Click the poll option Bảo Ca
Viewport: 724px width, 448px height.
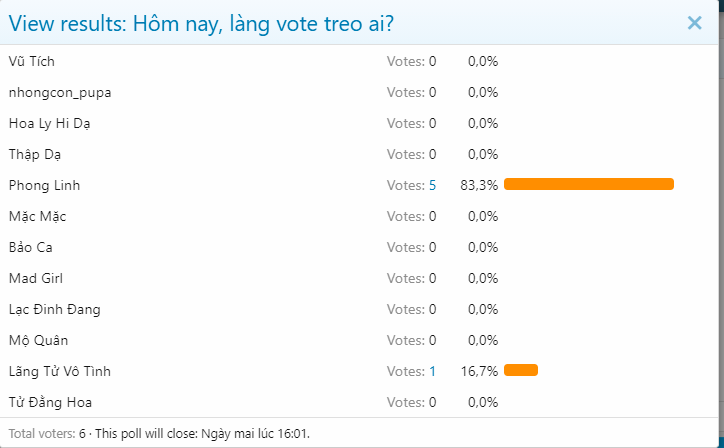[x=31, y=247]
